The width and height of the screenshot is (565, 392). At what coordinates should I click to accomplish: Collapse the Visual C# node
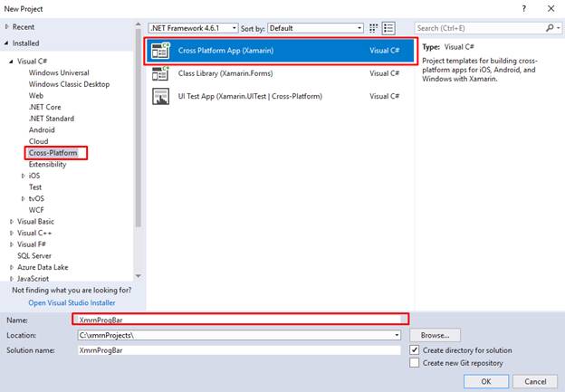[11, 62]
